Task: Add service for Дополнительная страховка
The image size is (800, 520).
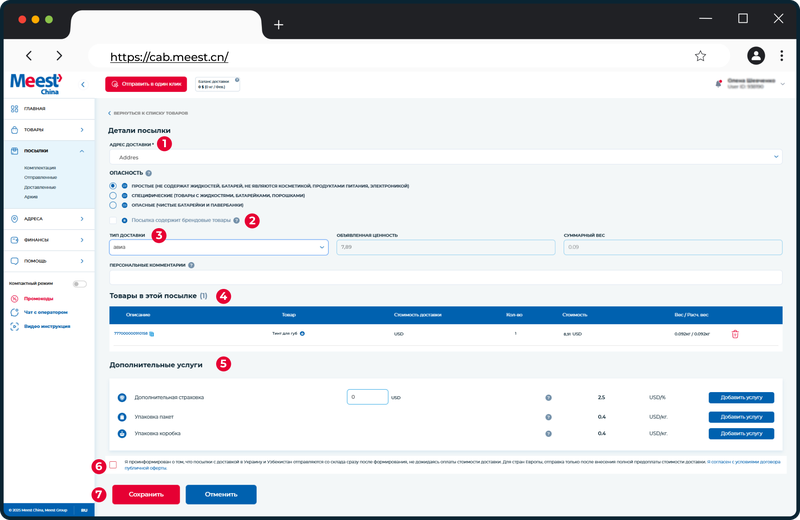Action: (741, 398)
